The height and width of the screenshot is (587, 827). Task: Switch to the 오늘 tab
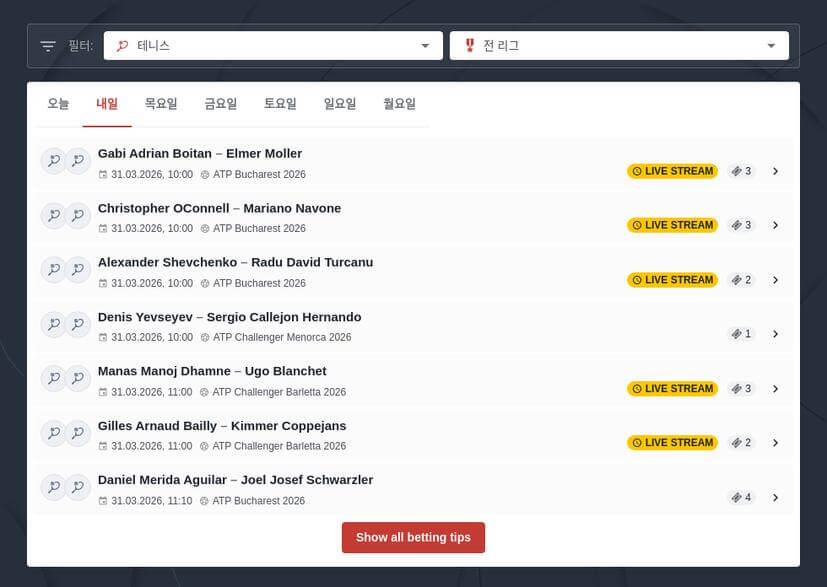tap(58, 104)
